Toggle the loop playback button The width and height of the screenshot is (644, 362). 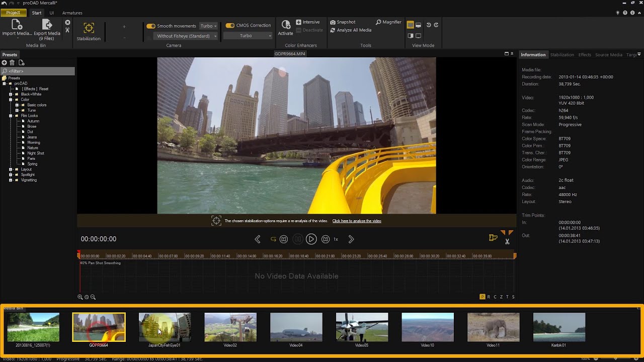coord(273,239)
